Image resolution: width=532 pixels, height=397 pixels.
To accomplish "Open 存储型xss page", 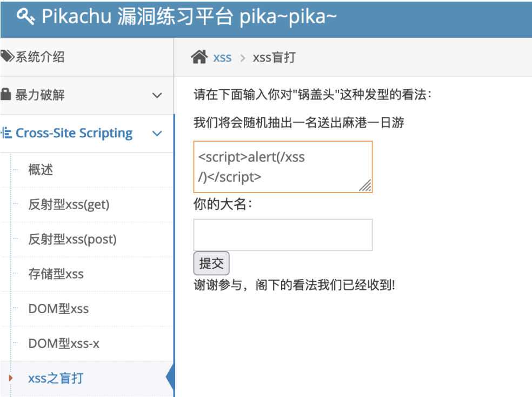I will [x=56, y=274].
